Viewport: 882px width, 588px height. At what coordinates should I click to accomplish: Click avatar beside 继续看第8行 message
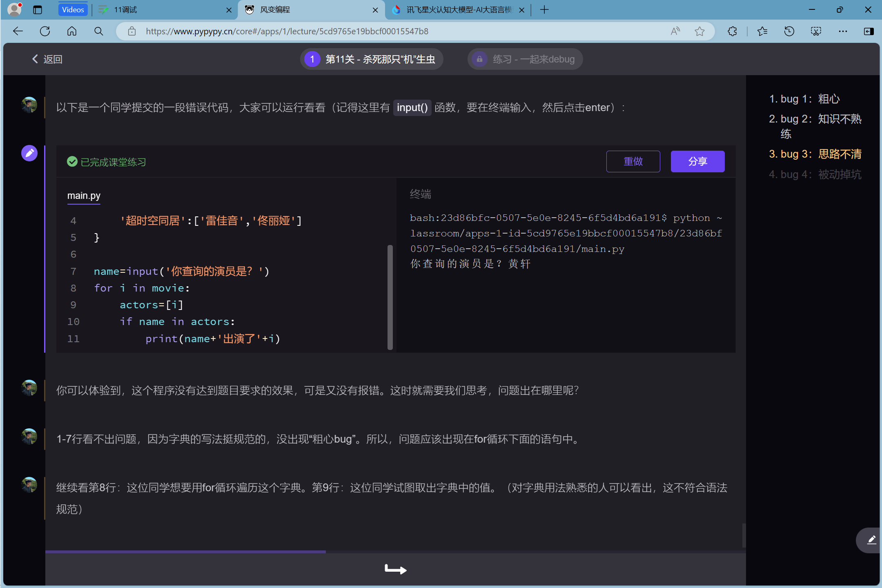(x=29, y=485)
